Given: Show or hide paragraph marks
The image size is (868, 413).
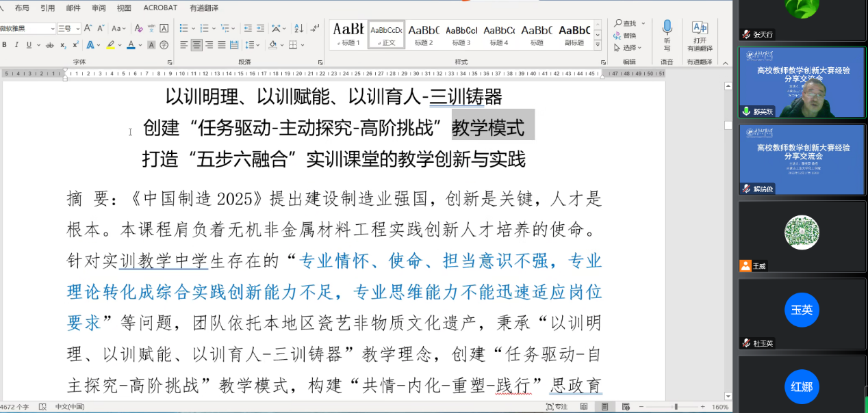Looking at the screenshot, I should pos(314,29).
